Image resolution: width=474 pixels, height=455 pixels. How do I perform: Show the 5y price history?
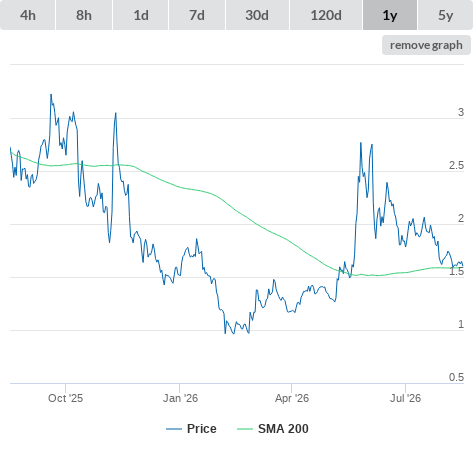[x=446, y=15]
